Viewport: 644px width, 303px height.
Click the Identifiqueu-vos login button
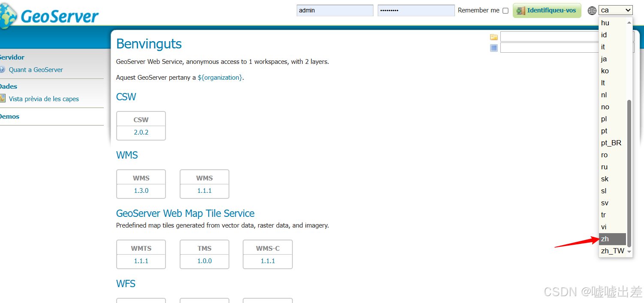point(547,10)
